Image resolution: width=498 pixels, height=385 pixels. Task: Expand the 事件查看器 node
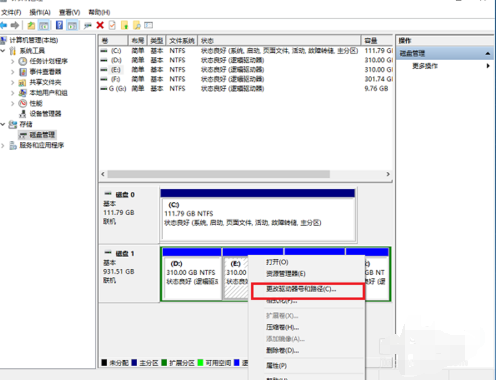13,72
